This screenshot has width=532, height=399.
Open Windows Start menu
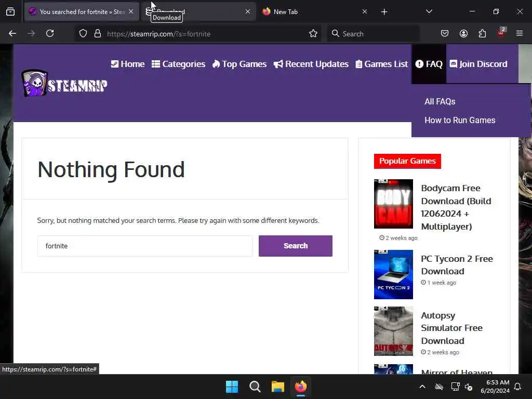click(x=232, y=387)
